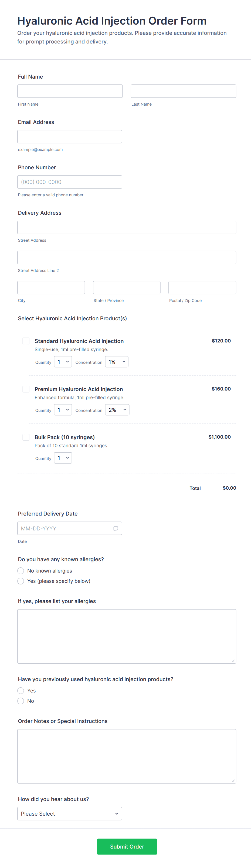The width and height of the screenshot is (251, 868).
Task: Check the Standard Hyaluronic Acid Injection checkbox
Action: (26, 341)
